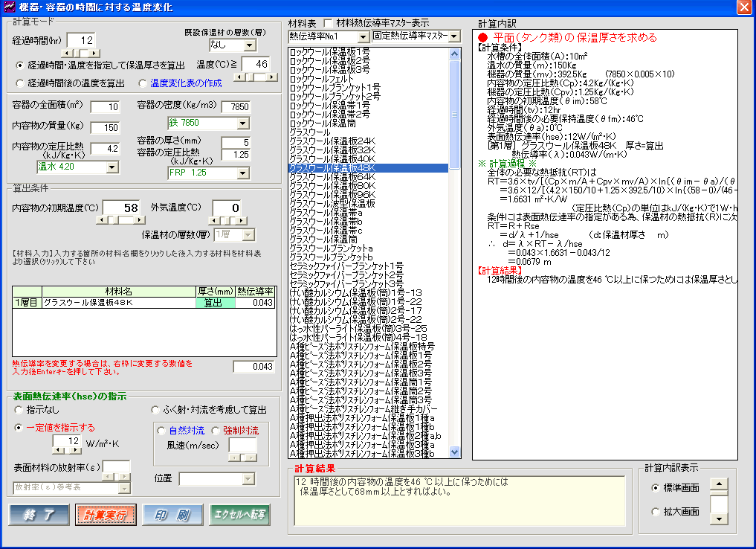Enable the 材料熱伝導率マスター表示 checkbox
The image size is (756, 549).
(329, 23)
